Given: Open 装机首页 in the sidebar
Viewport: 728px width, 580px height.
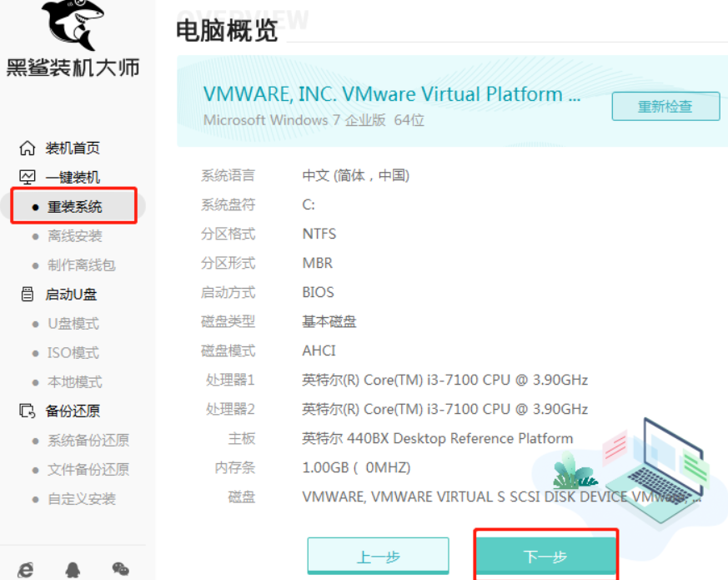Looking at the screenshot, I should pos(73,149).
